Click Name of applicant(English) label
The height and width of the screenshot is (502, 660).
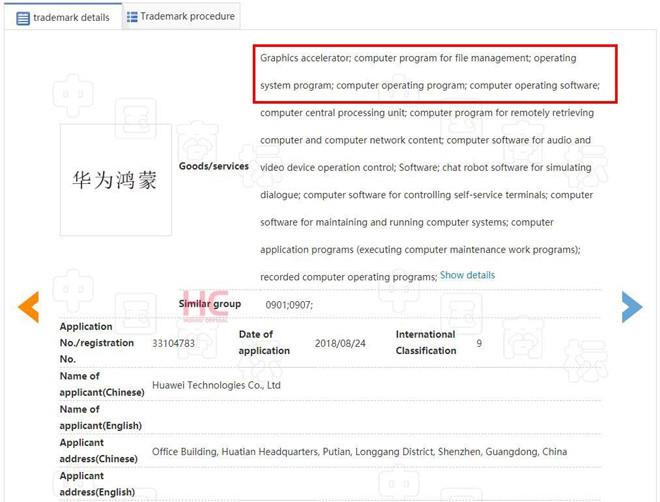point(101,417)
